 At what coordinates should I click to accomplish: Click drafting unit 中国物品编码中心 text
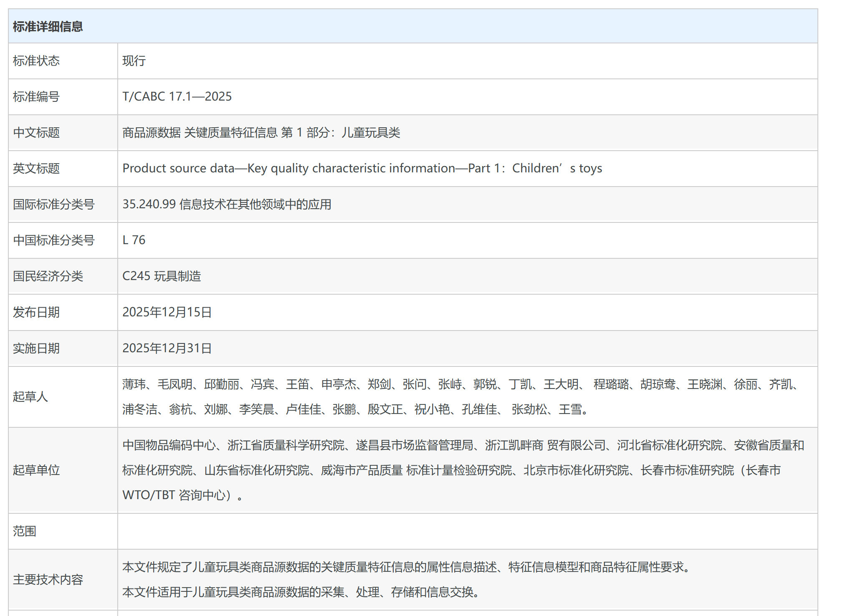tap(169, 445)
